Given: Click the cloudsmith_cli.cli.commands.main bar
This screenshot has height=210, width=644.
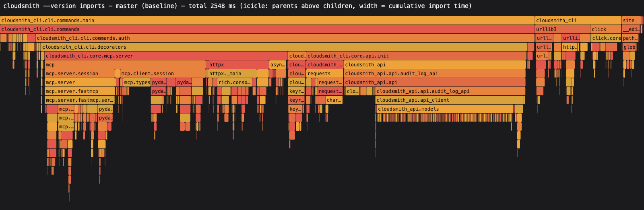Looking at the screenshot, I should (267, 21).
